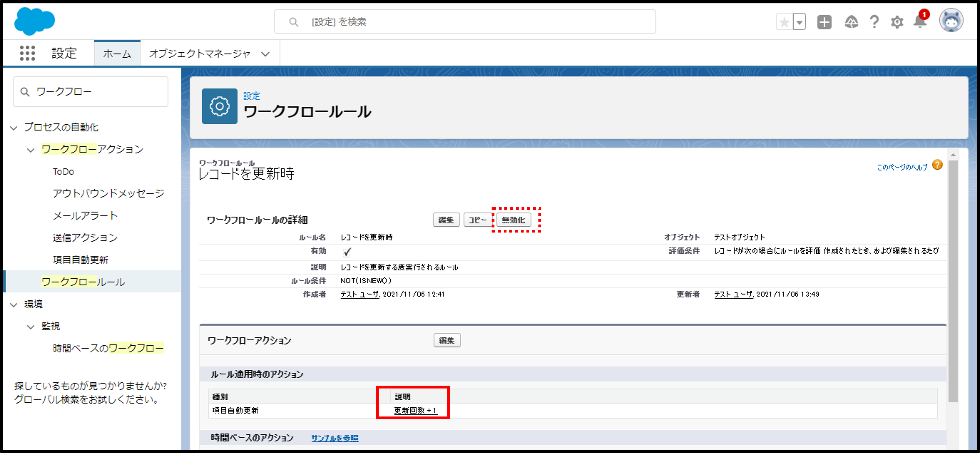Collapse the 監視 tree node
This screenshot has height=453, width=980.
[31, 327]
